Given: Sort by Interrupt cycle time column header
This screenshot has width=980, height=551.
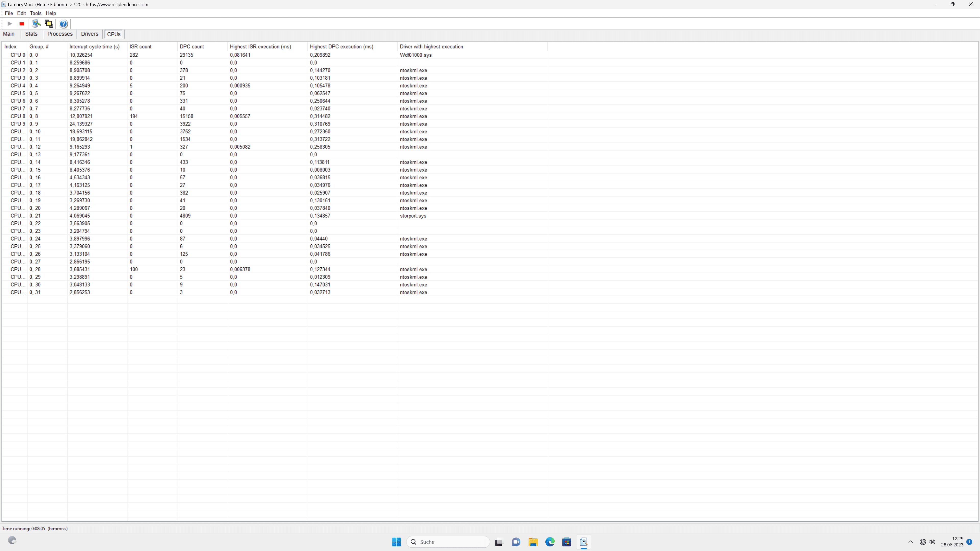Looking at the screenshot, I should 94,46.
